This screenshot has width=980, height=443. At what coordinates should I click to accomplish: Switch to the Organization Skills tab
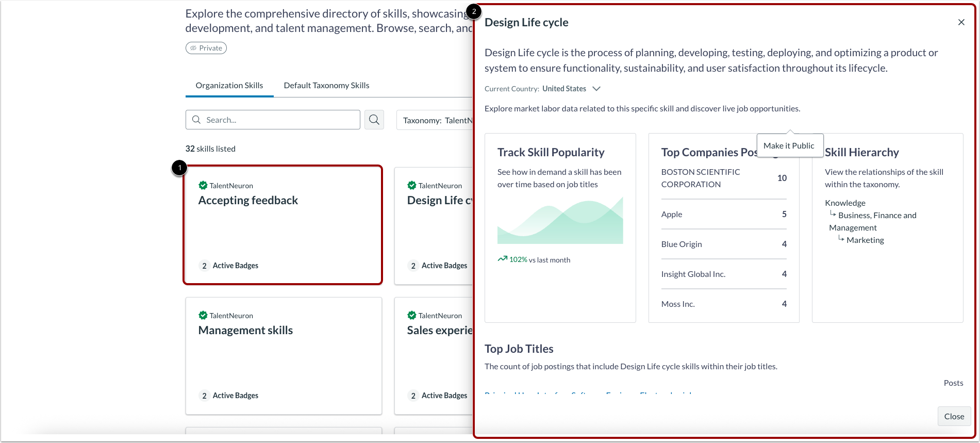[x=229, y=85]
